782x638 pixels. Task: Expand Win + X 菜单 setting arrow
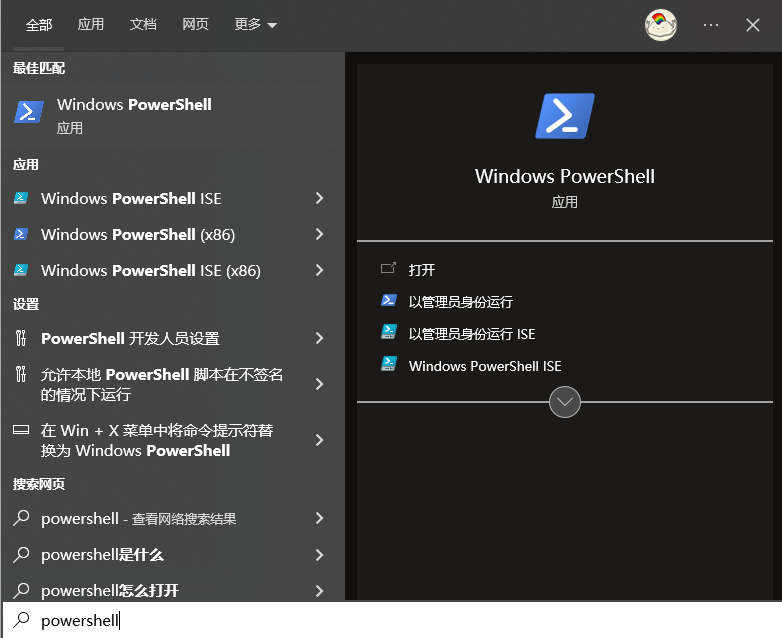(x=320, y=440)
